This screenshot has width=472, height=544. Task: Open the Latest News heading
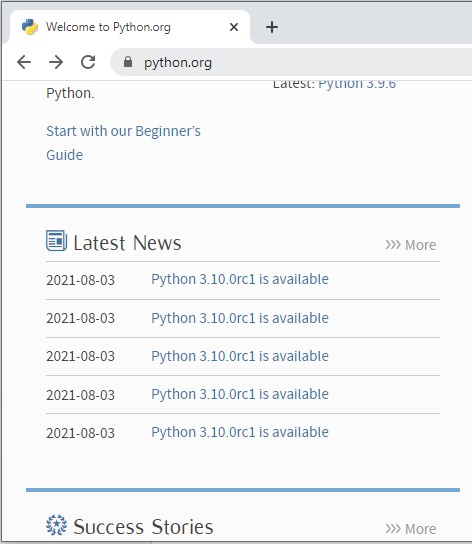tap(127, 243)
